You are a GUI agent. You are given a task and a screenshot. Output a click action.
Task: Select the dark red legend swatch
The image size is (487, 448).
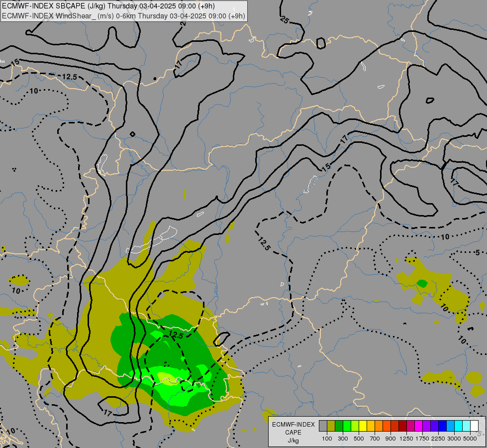(403, 426)
